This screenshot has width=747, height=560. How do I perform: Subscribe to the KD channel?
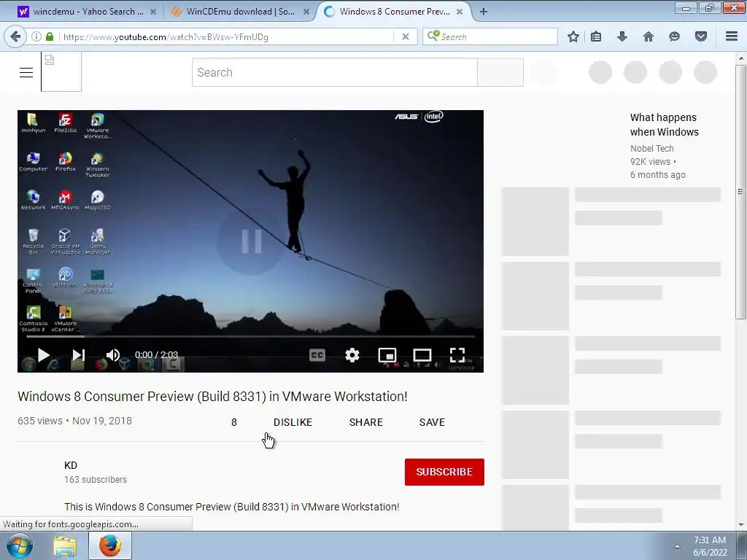pos(444,472)
